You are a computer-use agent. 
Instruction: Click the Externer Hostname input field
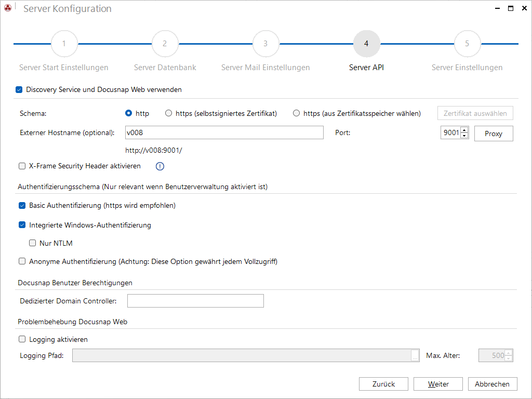tap(224, 132)
